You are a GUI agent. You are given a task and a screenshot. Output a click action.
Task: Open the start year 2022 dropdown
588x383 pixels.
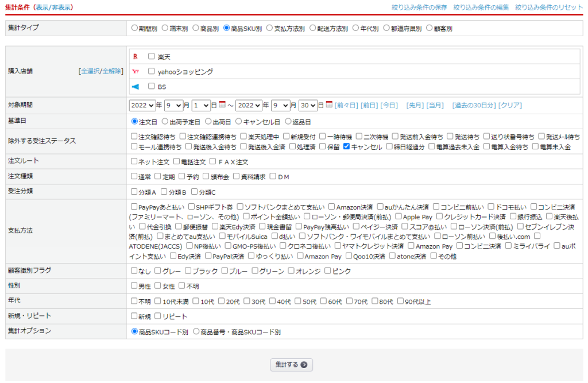(142, 105)
